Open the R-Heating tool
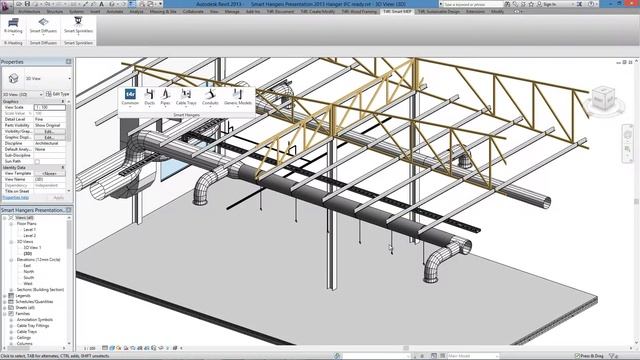 13,26
